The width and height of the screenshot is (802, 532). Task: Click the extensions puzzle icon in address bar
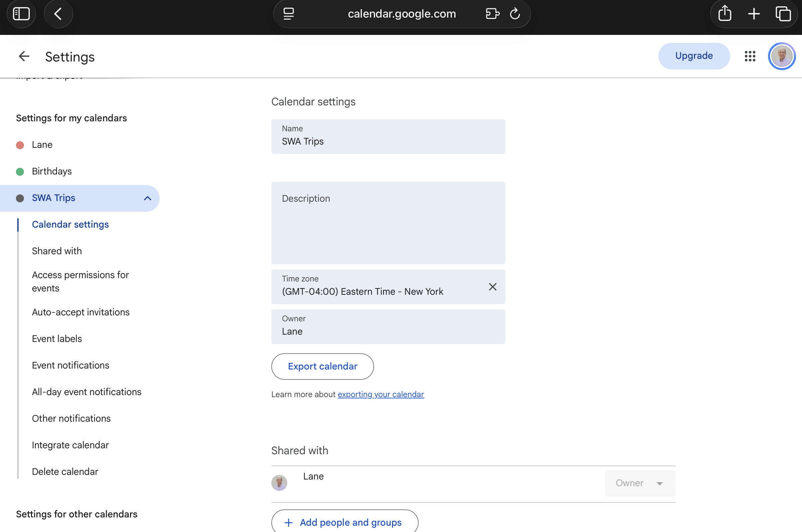click(492, 14)
